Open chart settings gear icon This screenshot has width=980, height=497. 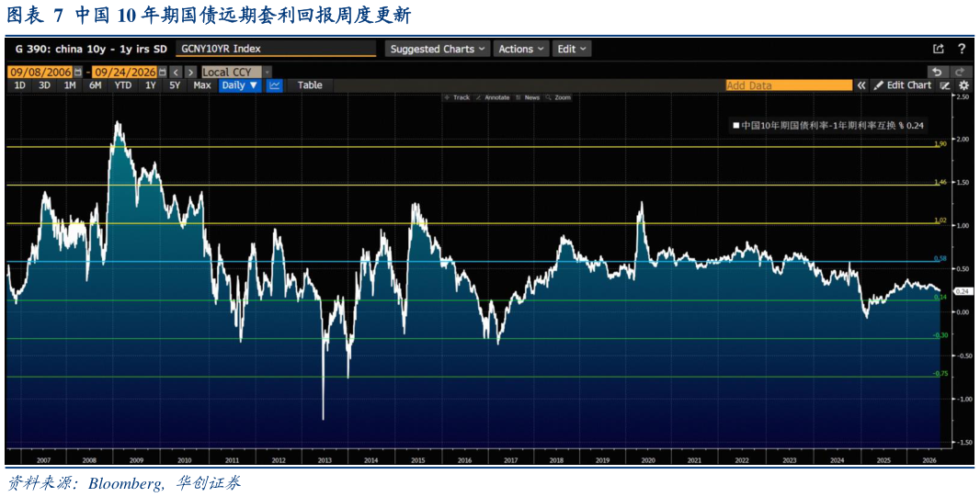963,85
